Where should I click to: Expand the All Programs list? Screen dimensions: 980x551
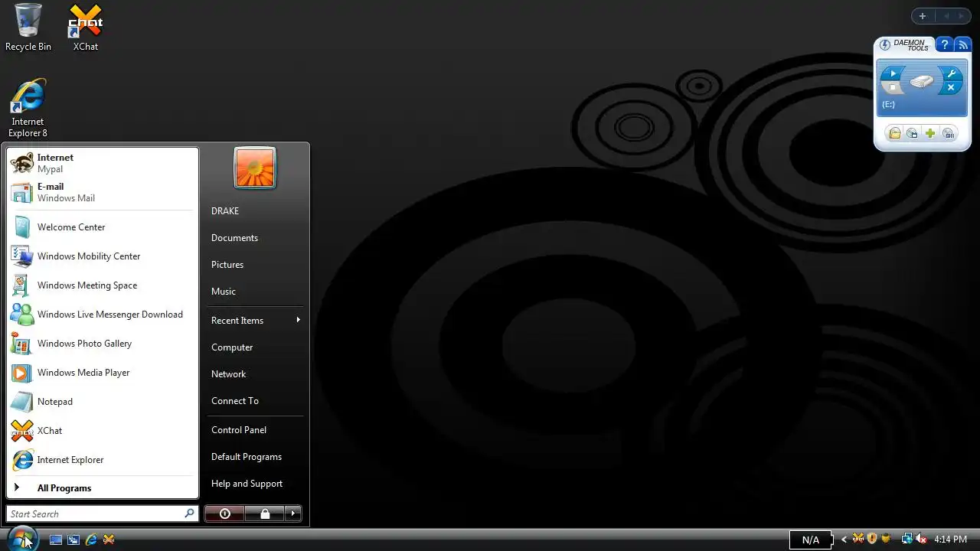(103, 488)
